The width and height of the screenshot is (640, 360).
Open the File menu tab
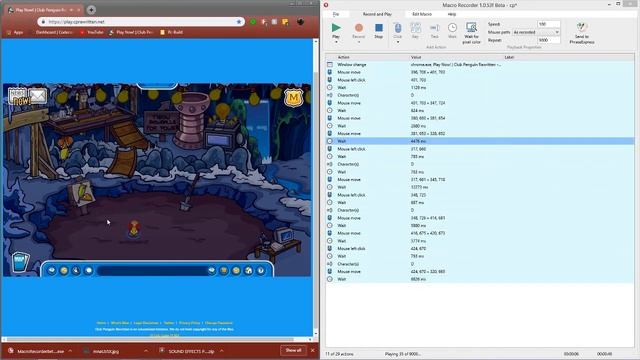point(336,14)
